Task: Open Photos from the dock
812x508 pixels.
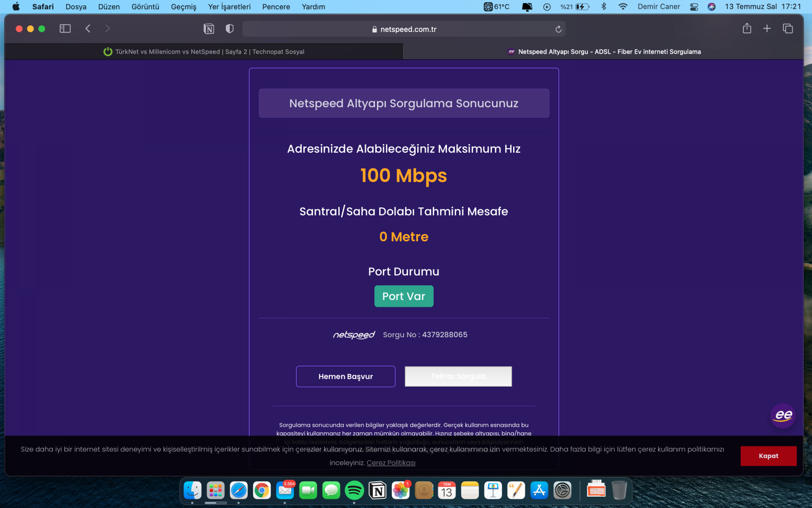Action: [x=400, y=491]
